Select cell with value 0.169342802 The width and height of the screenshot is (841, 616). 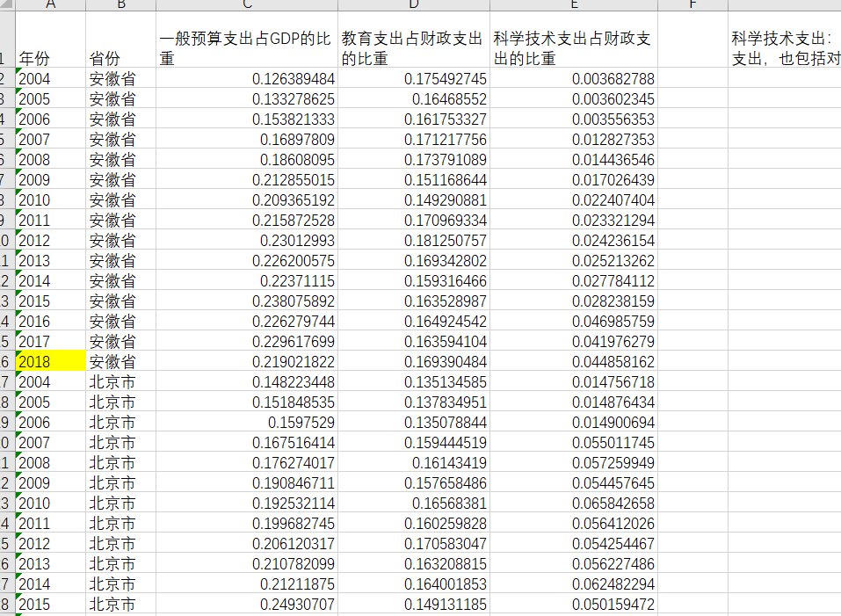pyautogui.click(x=414, y=260)
